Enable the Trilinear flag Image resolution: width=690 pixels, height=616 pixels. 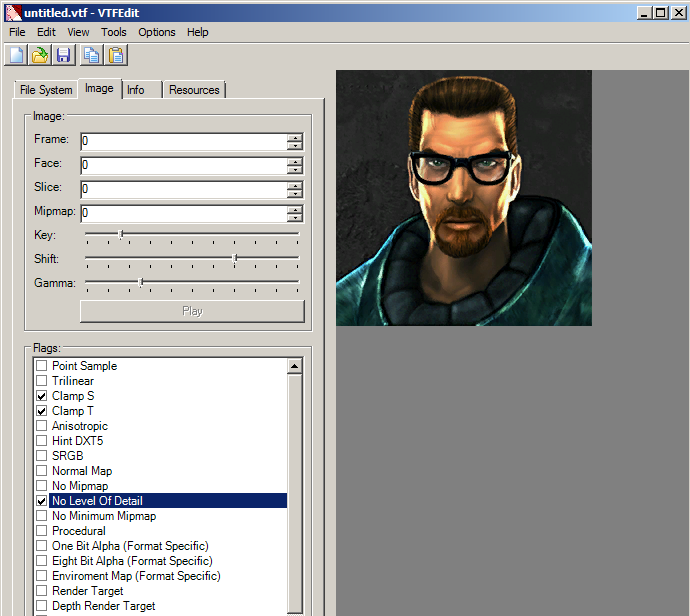point(41,381)
